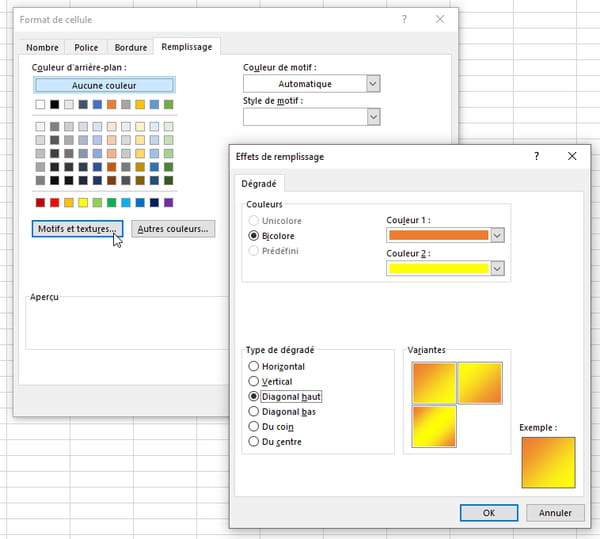Pick purple swatch in standard colors row
This screenshot has height=539, width=600.
coord(168,202)
